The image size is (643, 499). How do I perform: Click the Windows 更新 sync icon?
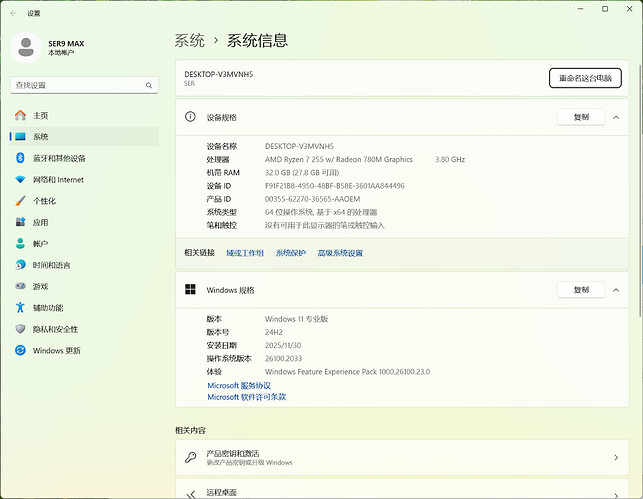click(x=20, y=351)
